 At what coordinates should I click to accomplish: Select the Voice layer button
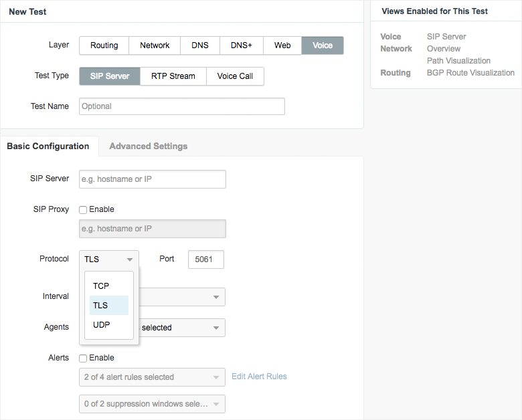pos(323,45)
